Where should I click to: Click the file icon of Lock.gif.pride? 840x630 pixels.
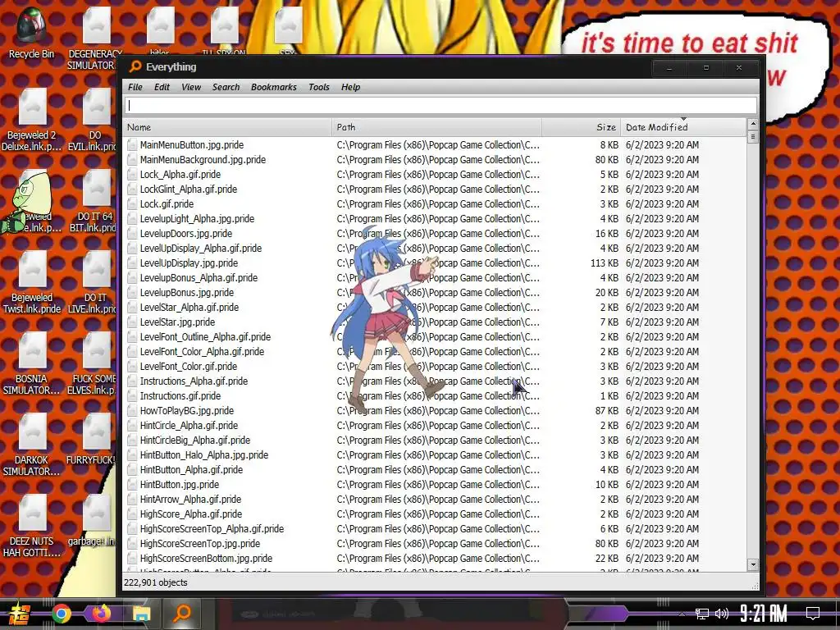point(132,203)
